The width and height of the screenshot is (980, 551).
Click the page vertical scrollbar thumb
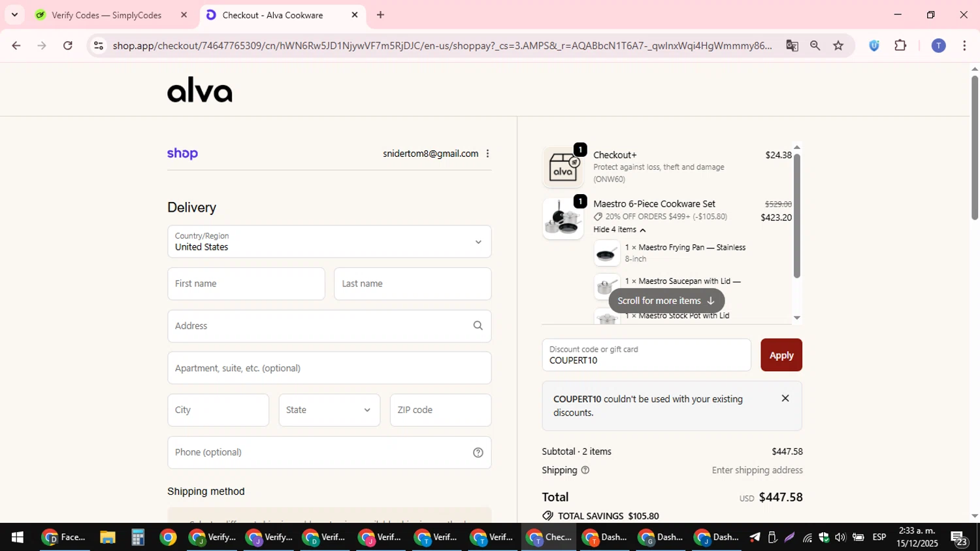pyautogui.click(x=975, y=147)
